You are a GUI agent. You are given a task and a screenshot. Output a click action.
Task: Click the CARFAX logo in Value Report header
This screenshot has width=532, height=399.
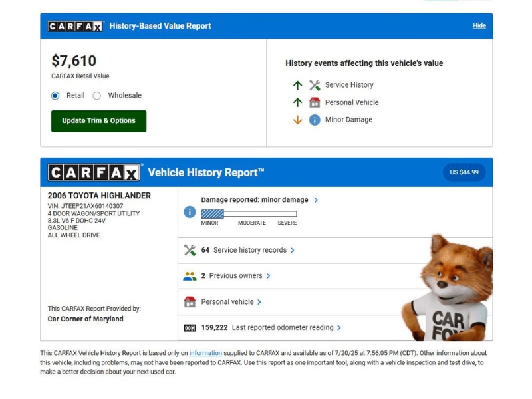point(75,26)
